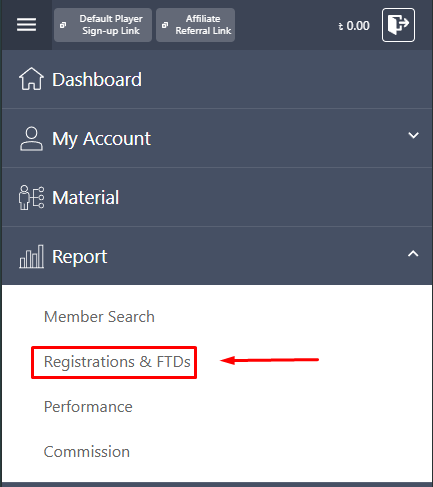Click the logout door icon
The height and width of the screenshot is (487, 433).
pyautogui.click(x=398, y=25)
